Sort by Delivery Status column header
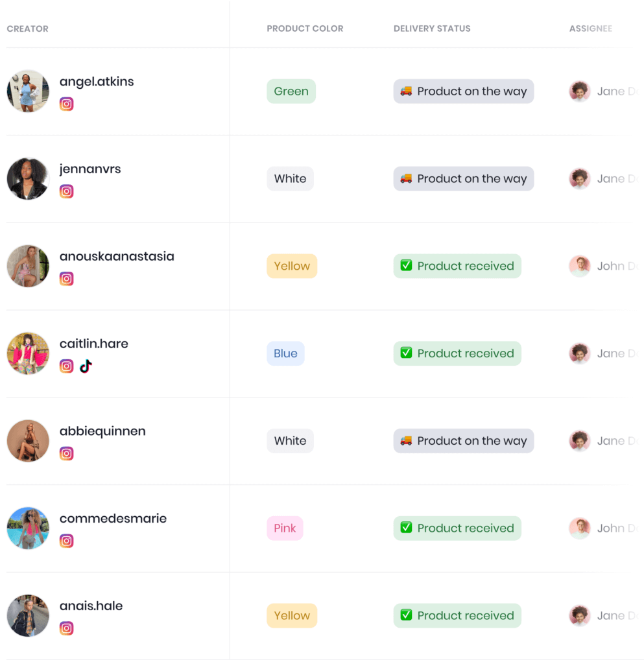Viewport: 644px width, 664px height. (432, 29)
